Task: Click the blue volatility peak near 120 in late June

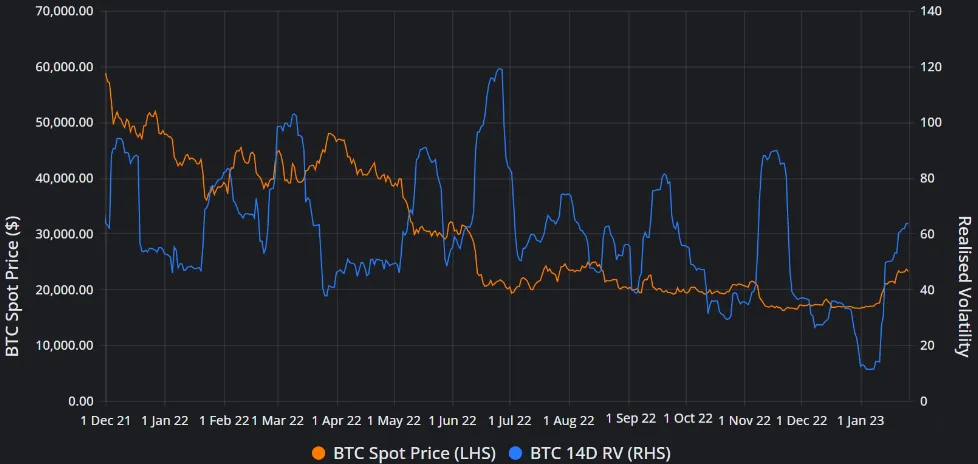Action: tap(499, 69)
